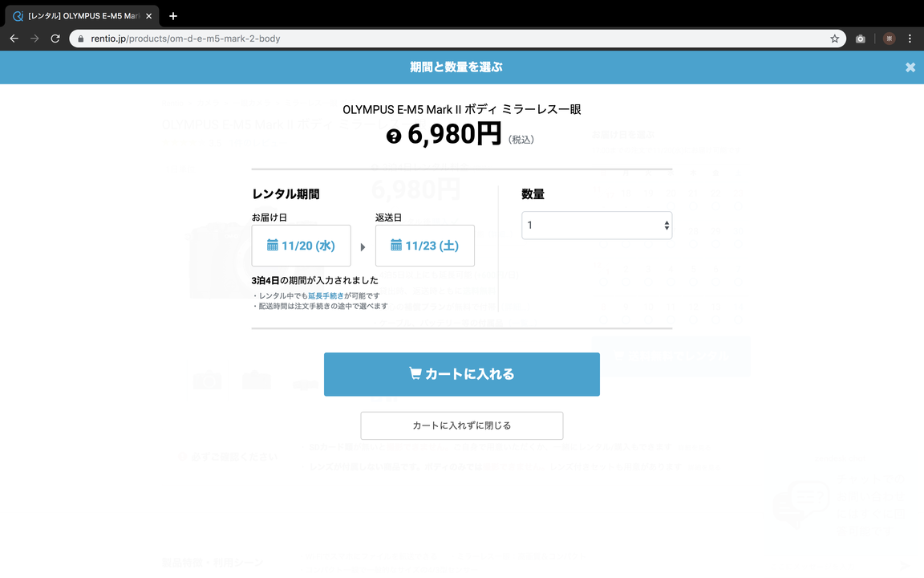The image size is (924, 578).
Task: Click カートに入れずに閉じる button
Action: [x=461, y=425]
